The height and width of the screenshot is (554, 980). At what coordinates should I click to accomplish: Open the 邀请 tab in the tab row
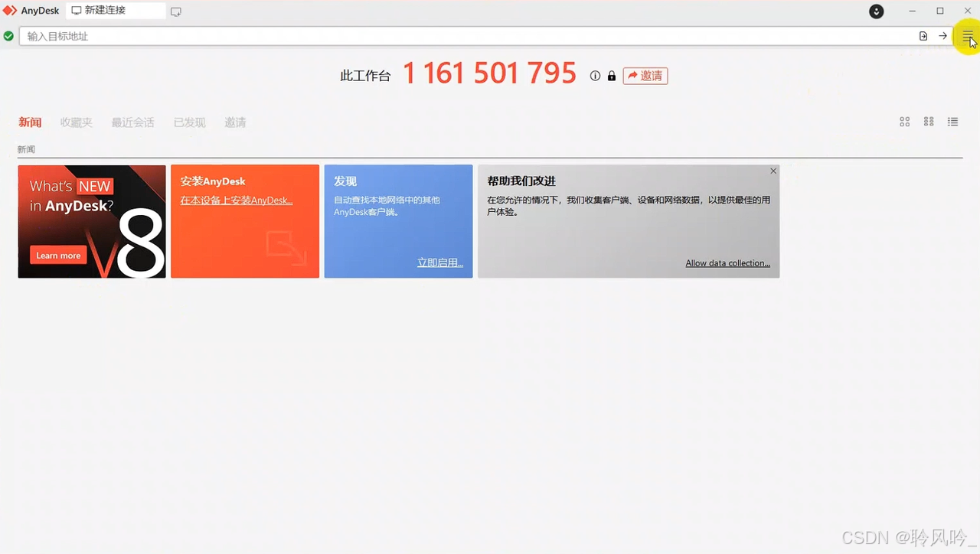(x=235, y=122)
